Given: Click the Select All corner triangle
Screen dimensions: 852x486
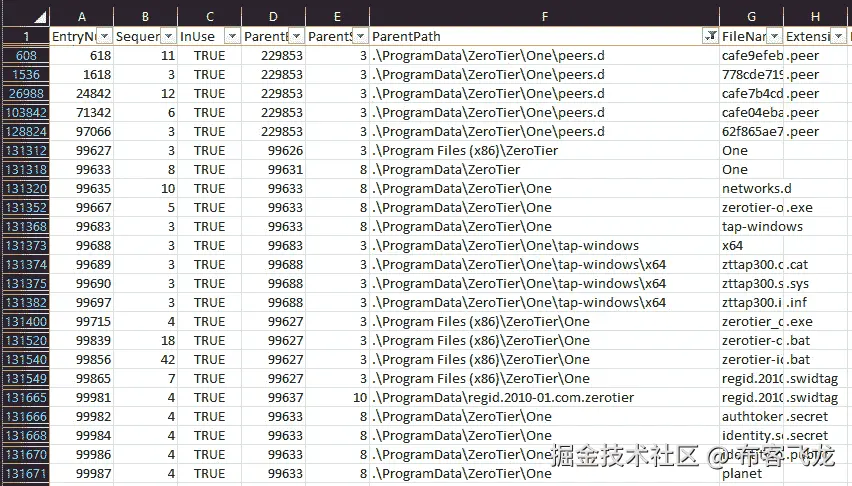Looking at the screenshot, I should pyautogui.click(x=40, y=18).
